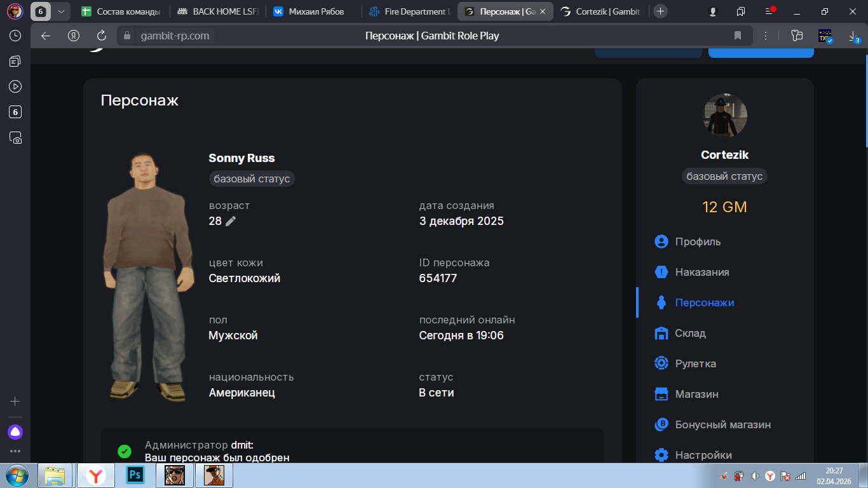The image size is (868, 488).
Task: Open the Бонусный магазин page
Action: point(712,424)
